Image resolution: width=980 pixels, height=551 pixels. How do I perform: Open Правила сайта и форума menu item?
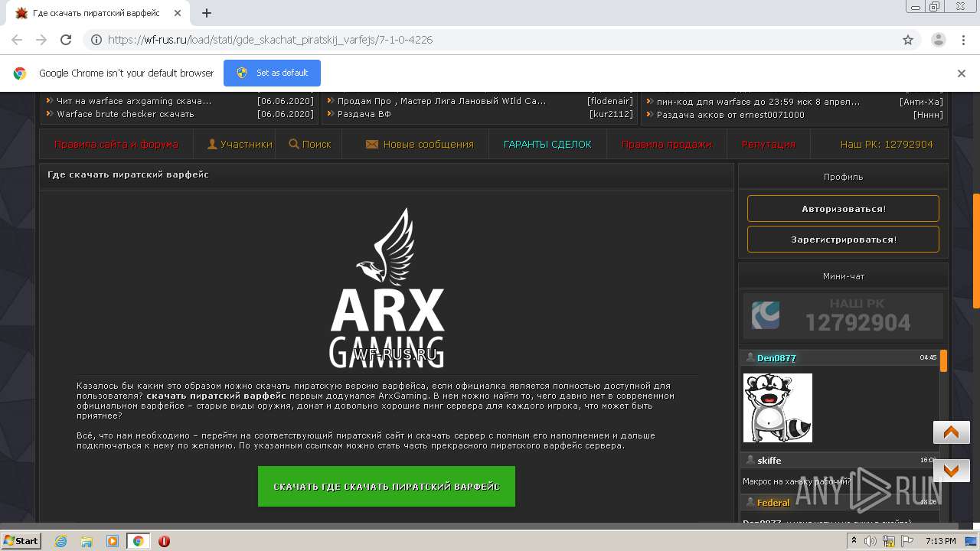[116, 144]
